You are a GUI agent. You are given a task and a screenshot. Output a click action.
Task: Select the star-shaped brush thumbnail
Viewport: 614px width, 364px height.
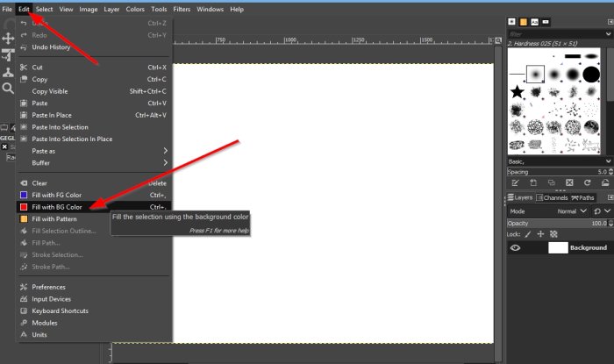tap(517, 92)
